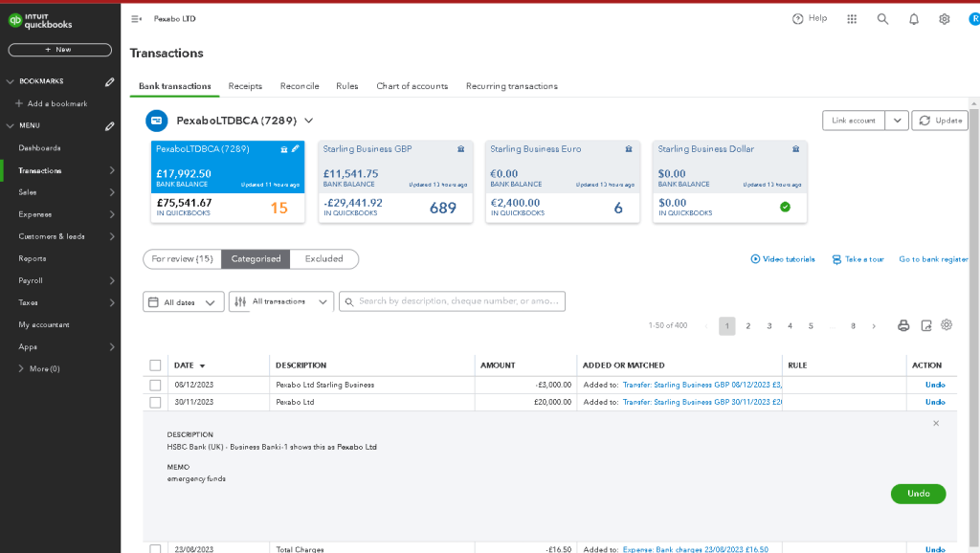This screenshot has height=553, width=980.
Task: Click the bank icon on Starling Business Euro card
Action: [x=629, y=148]
